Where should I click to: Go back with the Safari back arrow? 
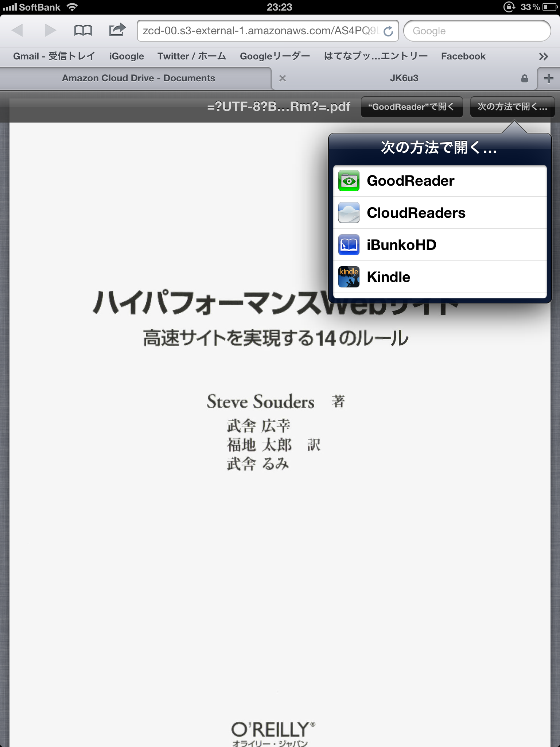[17, 30]
